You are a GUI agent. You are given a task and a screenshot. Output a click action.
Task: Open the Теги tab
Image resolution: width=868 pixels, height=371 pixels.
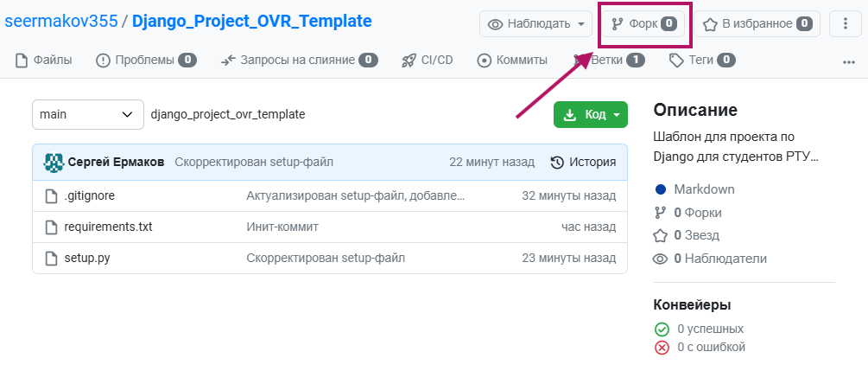702,60
